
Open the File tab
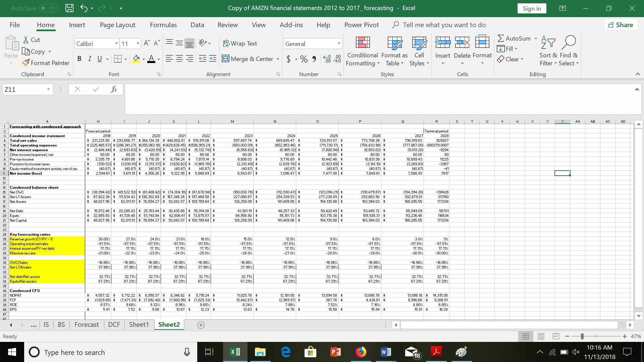(x=15, y=25)
